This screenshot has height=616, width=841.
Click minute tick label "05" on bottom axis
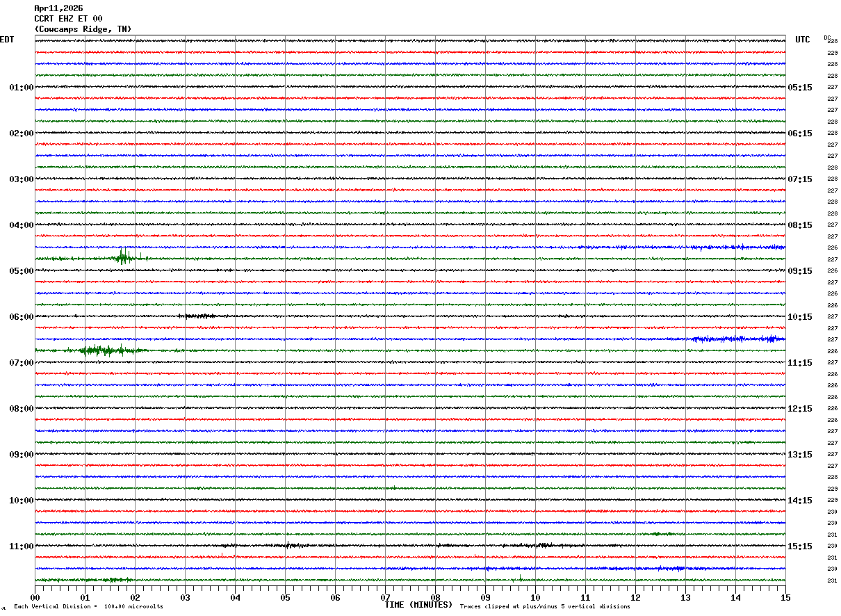285,597
